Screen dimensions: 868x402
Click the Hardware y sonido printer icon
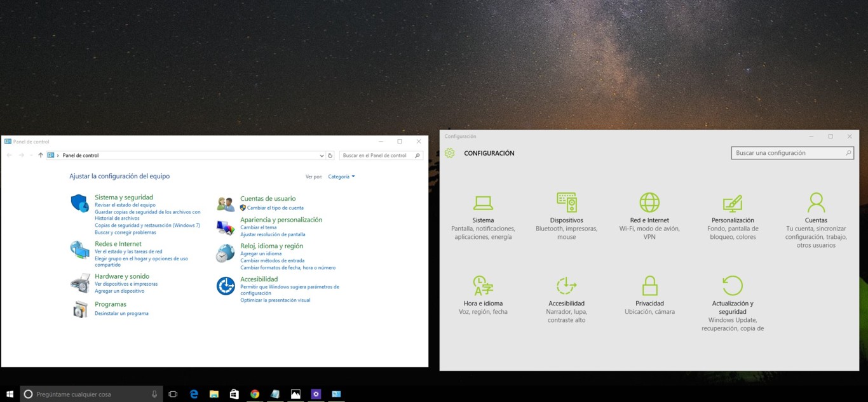[x=79, y=282]
